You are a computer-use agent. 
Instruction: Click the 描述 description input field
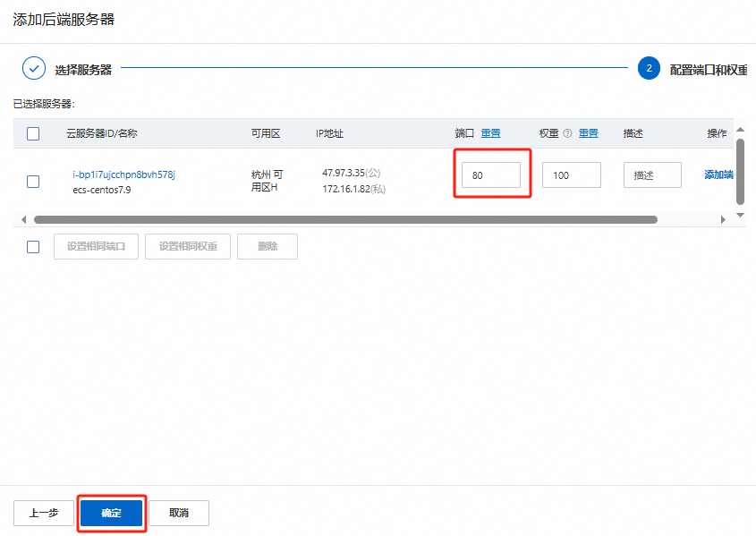coord(652,175)
